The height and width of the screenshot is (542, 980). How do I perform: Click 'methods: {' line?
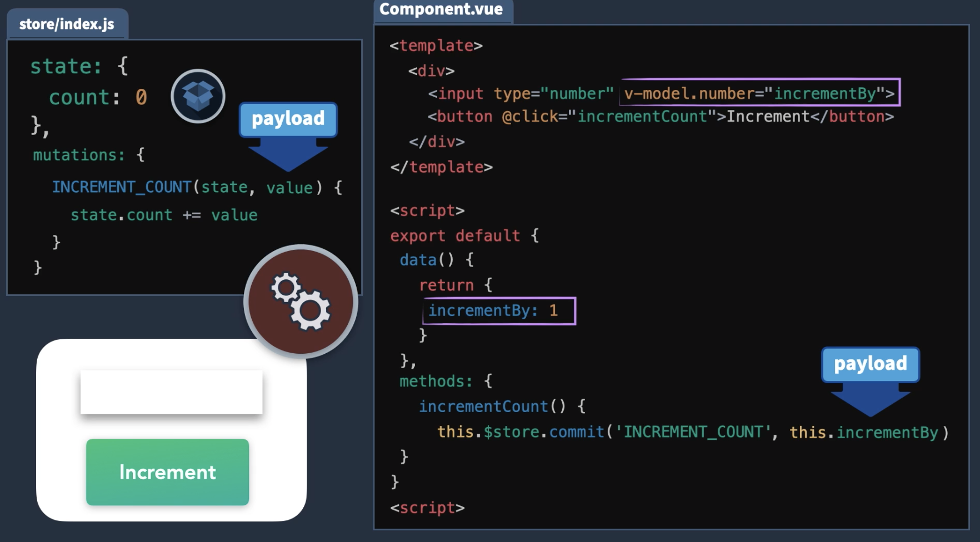pos(446,381)
